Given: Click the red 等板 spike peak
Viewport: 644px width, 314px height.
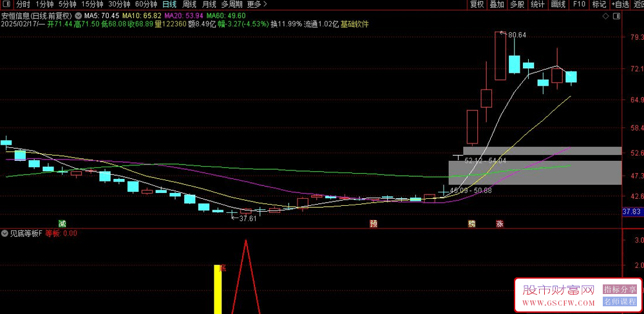Looking at the screenshot, I should (246, 241).
